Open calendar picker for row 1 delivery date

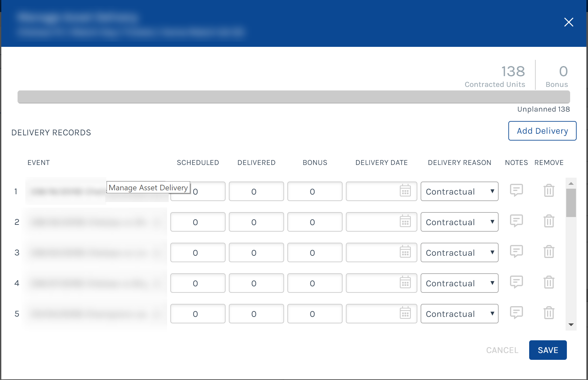[x=405, y=191]
